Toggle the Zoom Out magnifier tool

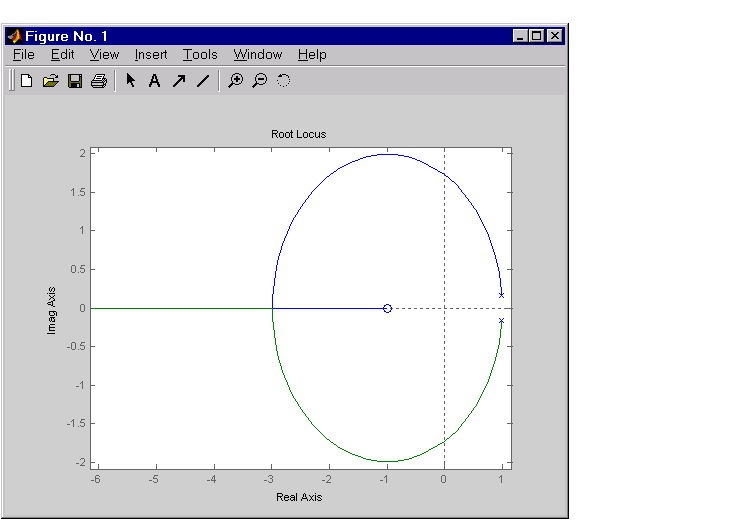click(x=259, y=81)
